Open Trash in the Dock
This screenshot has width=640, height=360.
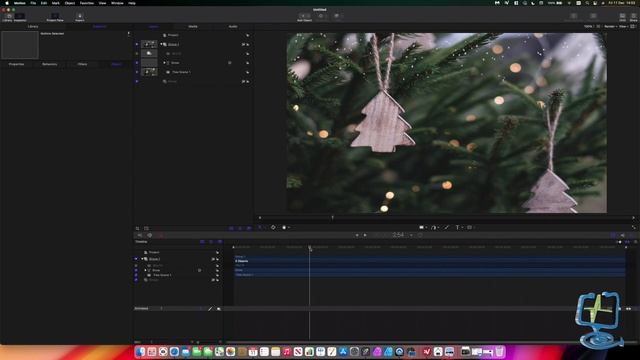(x=499, y=351)
